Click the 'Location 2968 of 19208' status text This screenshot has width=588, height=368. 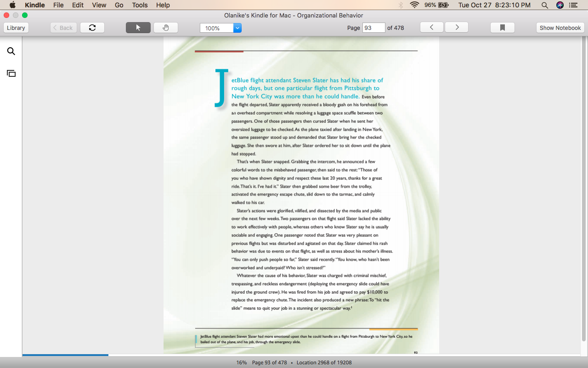[x=324, y=362]
